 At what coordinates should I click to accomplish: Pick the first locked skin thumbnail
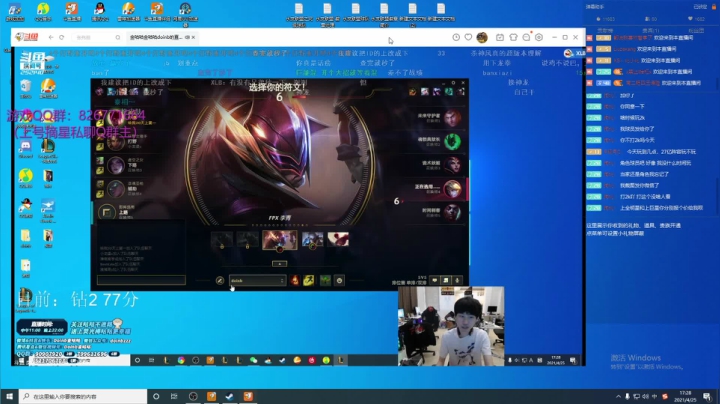point(222,239)
